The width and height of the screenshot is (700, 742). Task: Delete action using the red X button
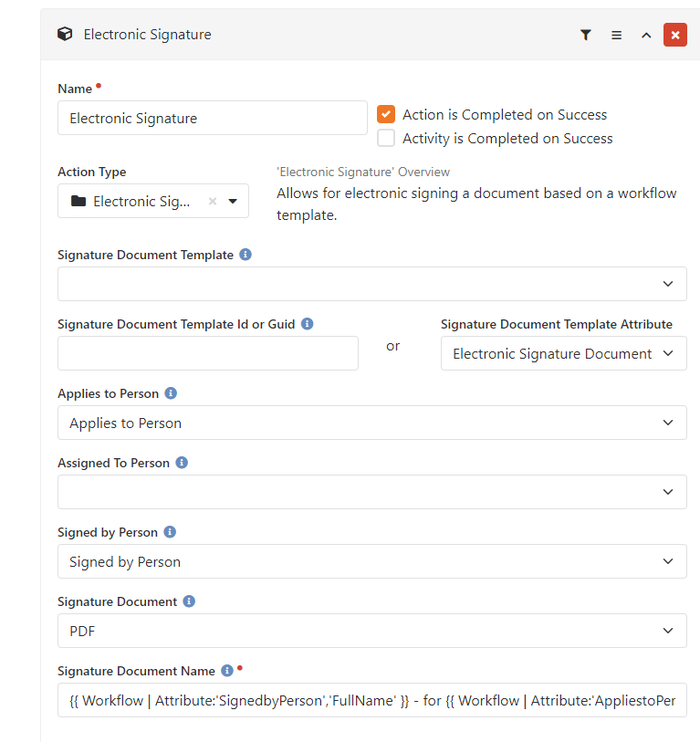tap(675, 35)
